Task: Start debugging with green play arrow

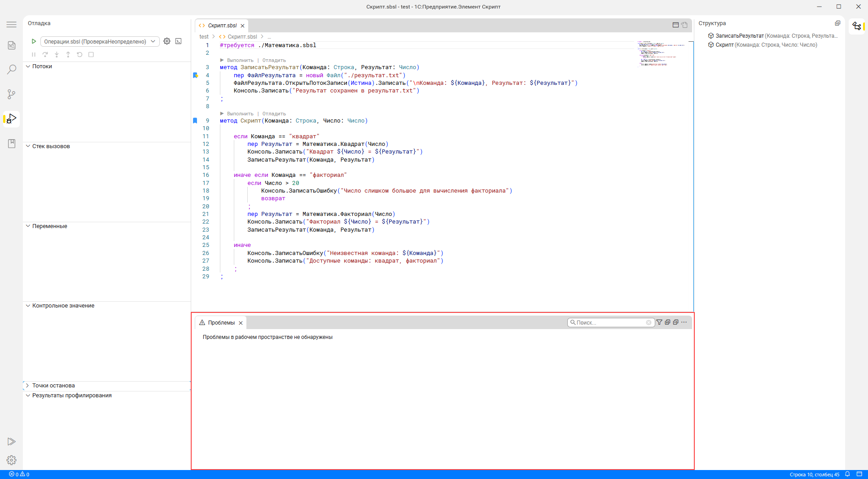Action: 34,41
